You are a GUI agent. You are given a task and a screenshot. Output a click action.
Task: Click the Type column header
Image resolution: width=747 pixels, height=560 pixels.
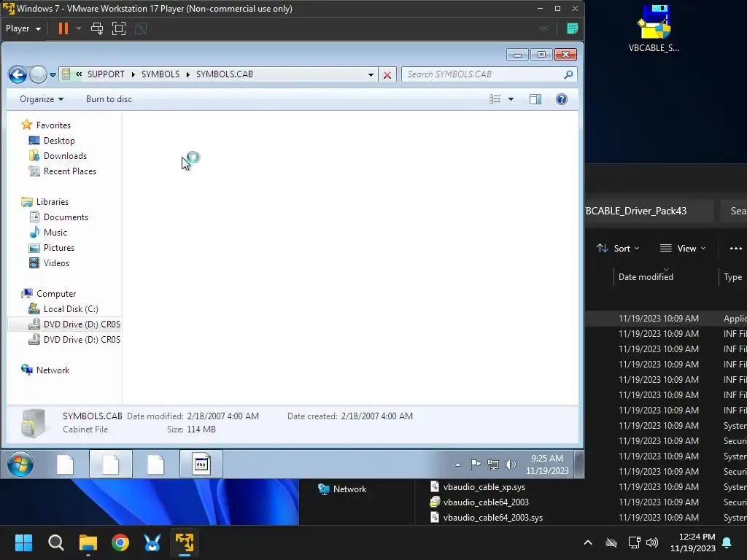[732, 276]
